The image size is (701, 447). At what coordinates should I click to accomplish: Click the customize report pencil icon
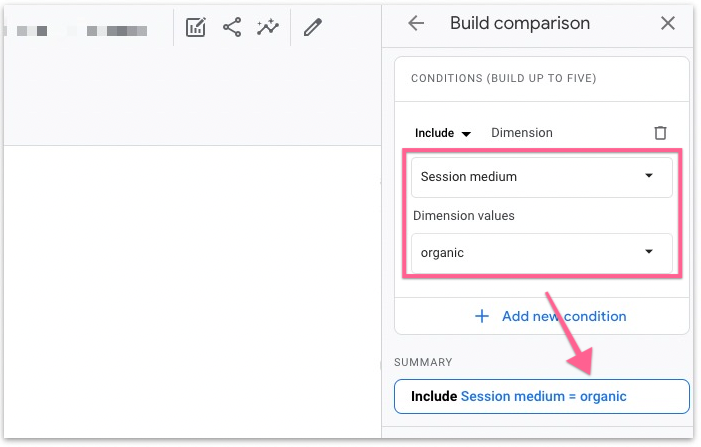[x=313, y=28]
